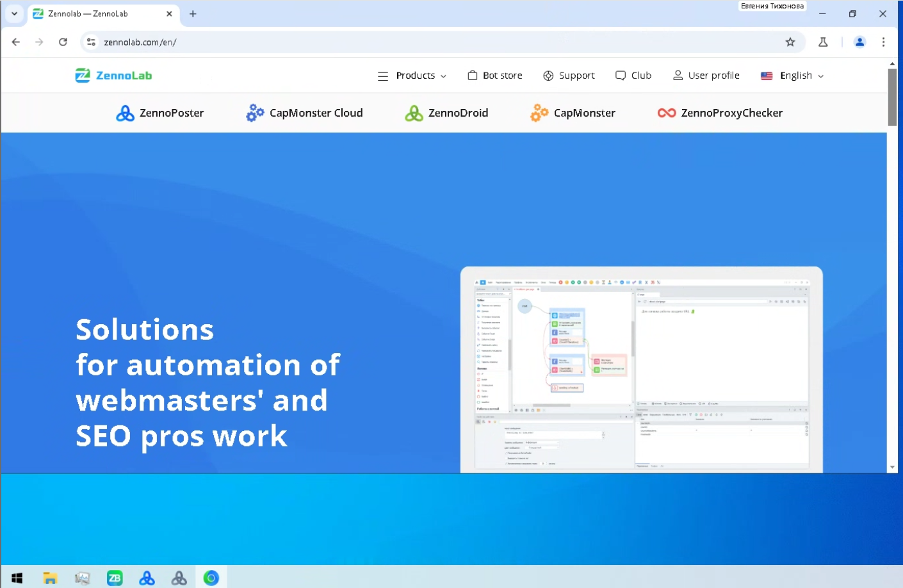Close the Zennolab browser tab
The image size is (903, 588).
[169, 13]
